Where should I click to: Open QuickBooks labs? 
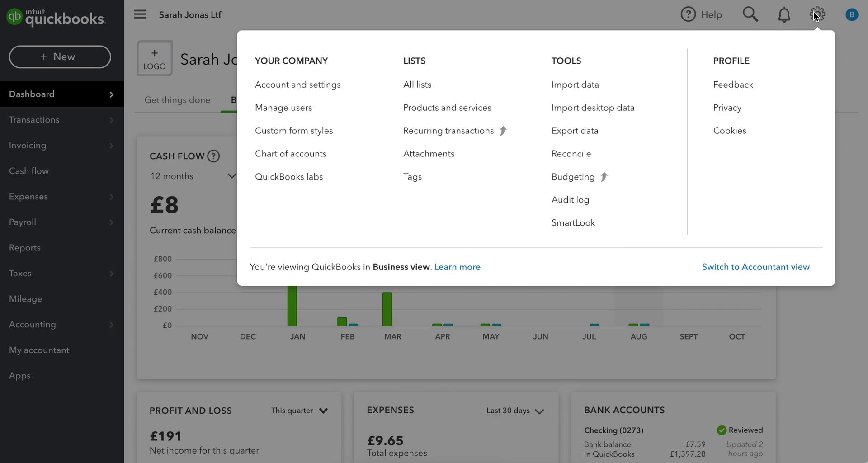(x=289, y=177)
